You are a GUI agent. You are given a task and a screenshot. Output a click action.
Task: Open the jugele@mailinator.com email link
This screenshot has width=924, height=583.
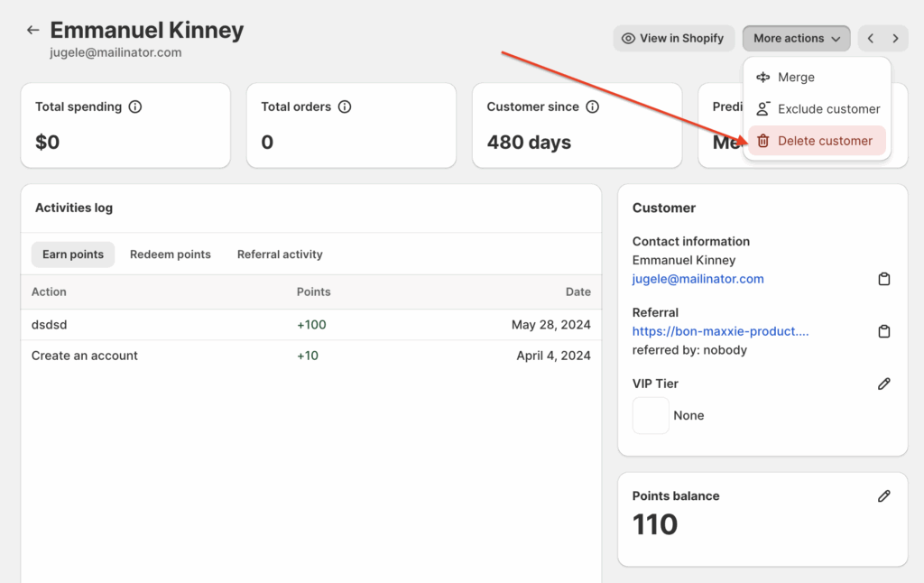click(698, 279)
